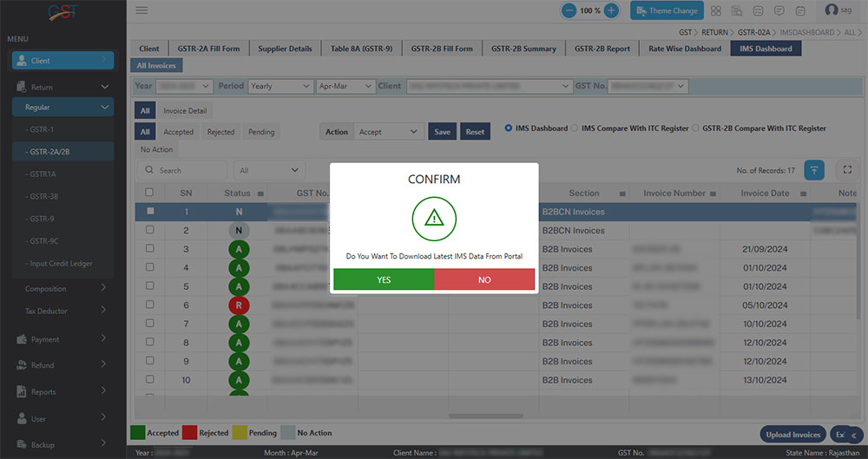
Task: Click the fullscreen expand icon
Action: click(x=847, y=170)
